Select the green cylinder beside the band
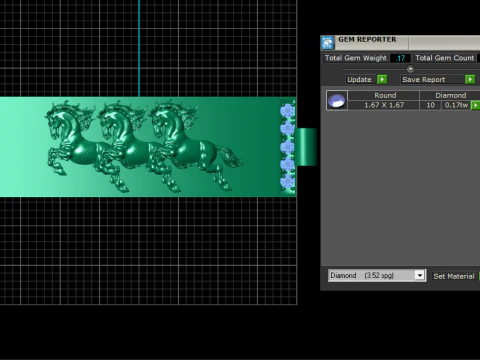This screenshot has width=480, height=360. tap(306, 147)
